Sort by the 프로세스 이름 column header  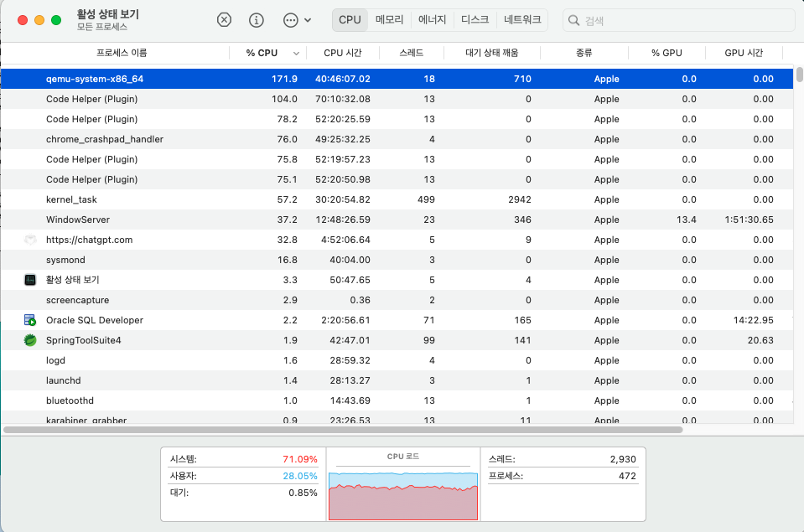pos(122,53)
